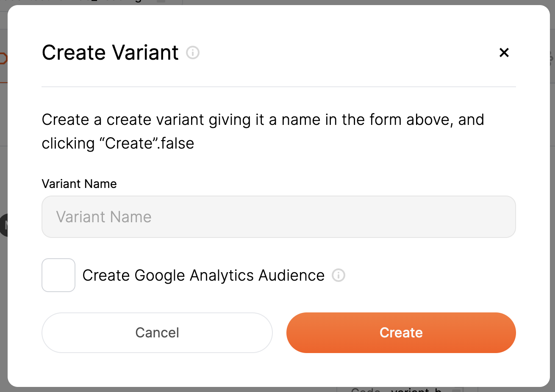The height and width of the screenshot is (392, 555).
Task: Click the 'Variant Name' field label
Action: [79, 184]
